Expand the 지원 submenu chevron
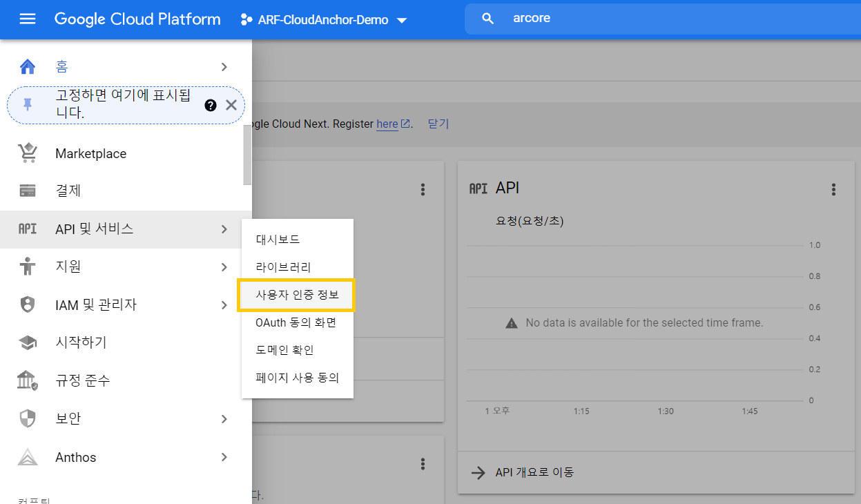 point(224,267)
